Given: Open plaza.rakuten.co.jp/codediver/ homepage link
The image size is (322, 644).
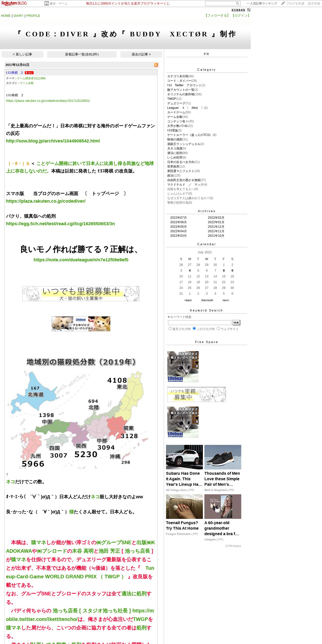Looking at the screenshot, I should 46,201.
